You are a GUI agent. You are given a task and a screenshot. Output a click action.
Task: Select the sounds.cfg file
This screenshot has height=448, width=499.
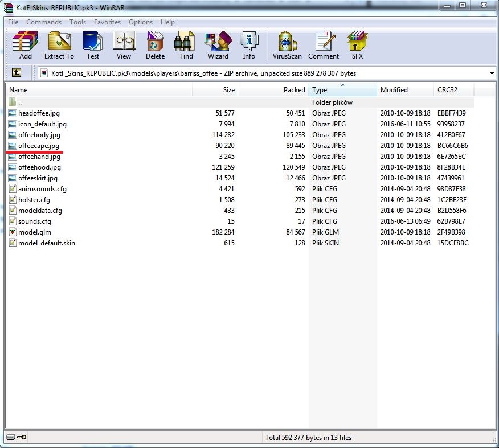tap(35, 221)
